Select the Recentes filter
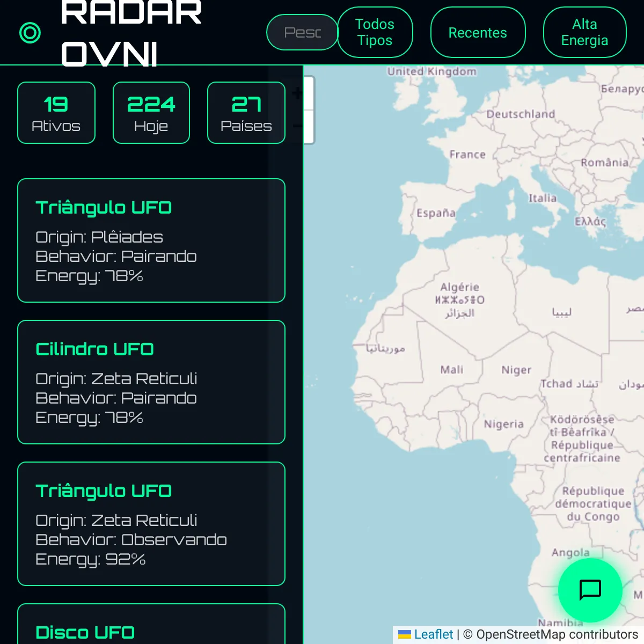 (x=478, y=32)
